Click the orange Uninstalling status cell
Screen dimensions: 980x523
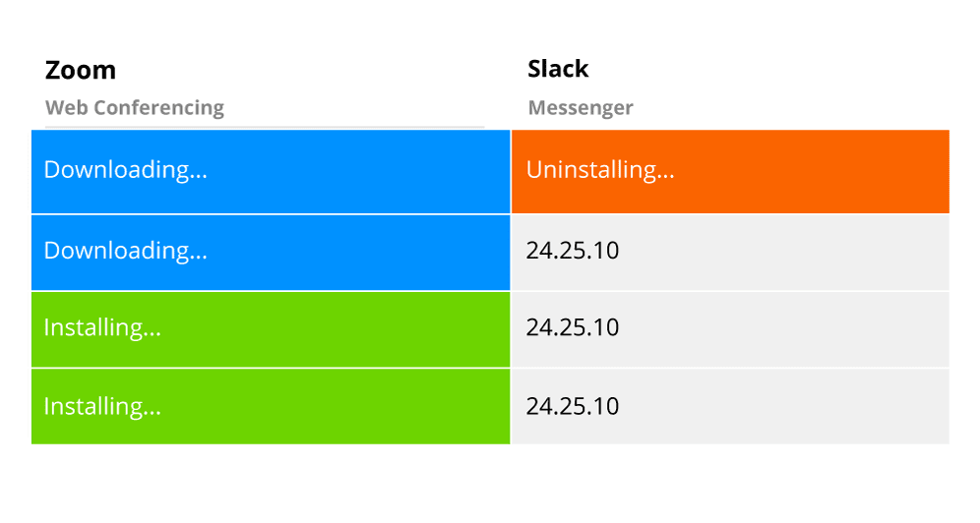[x=729, y=171]
